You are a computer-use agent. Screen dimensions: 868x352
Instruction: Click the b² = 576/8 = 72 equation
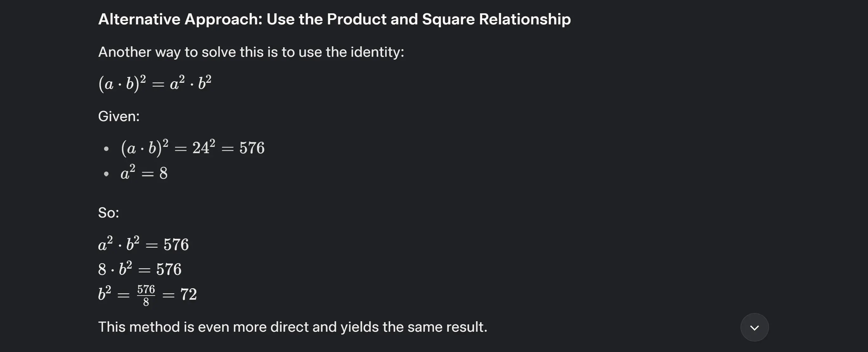[x=147, y=295]
